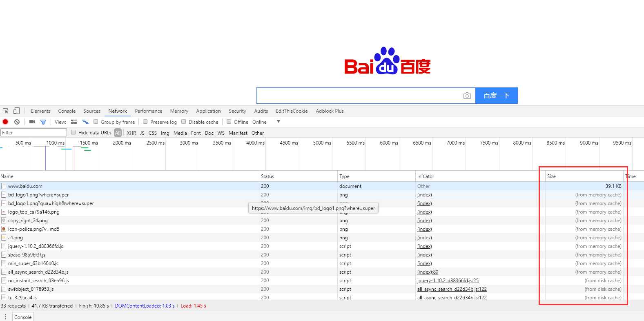
Task: Switch to large request rows view
Action: click(74, 122)
